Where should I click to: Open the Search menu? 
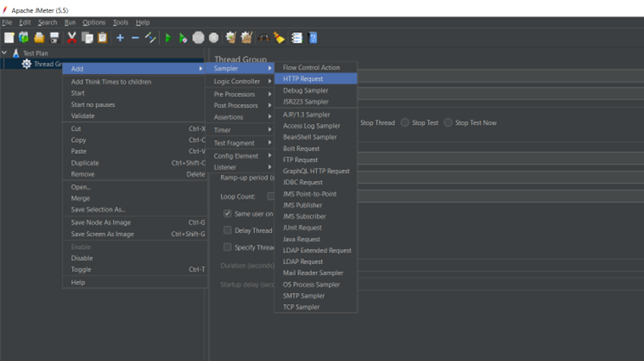pyautogui.click(x=48, y=22)
